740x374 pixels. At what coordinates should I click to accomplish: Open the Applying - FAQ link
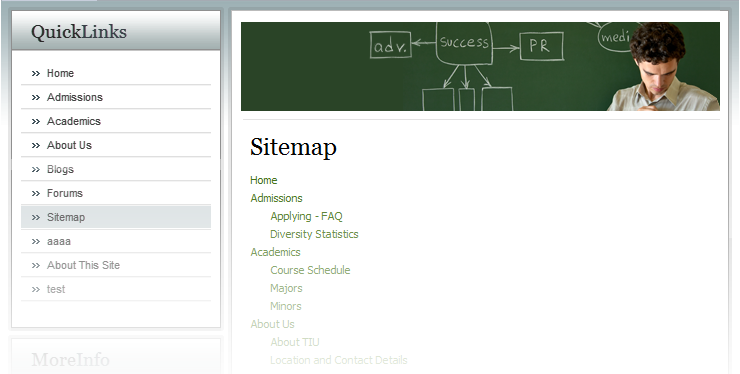coord(306,216)
